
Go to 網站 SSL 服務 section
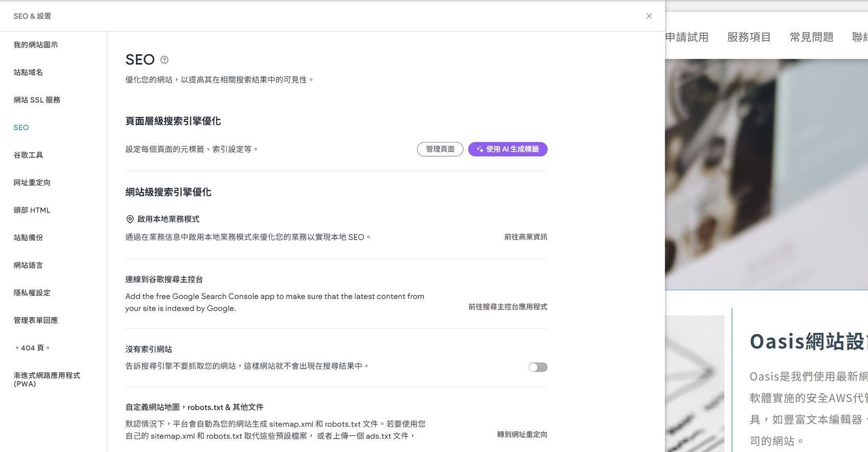(37, 100)
